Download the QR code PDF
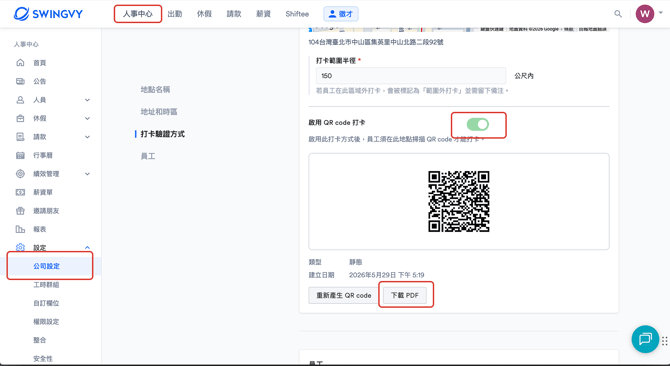670x366 pixels. click(405, 295)
